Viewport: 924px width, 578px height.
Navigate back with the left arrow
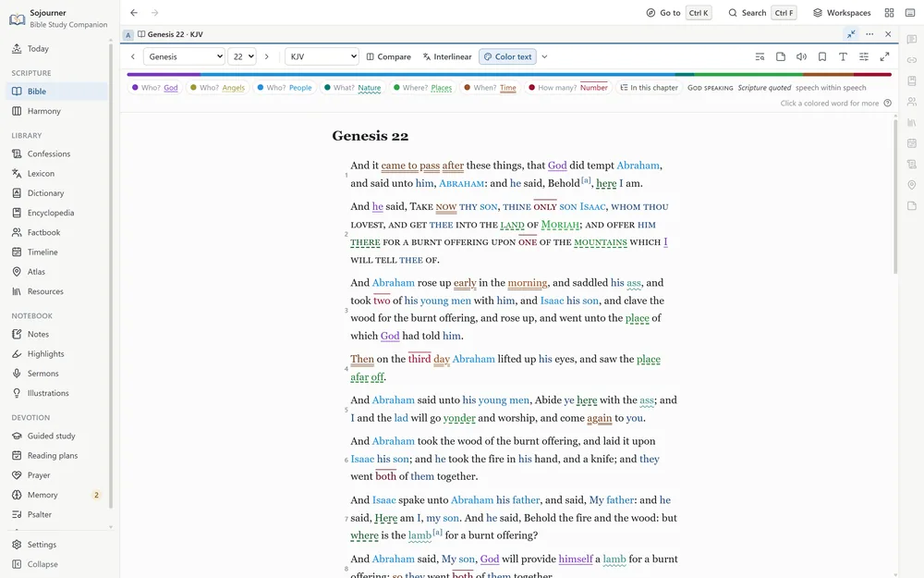[x=134, y=12]
